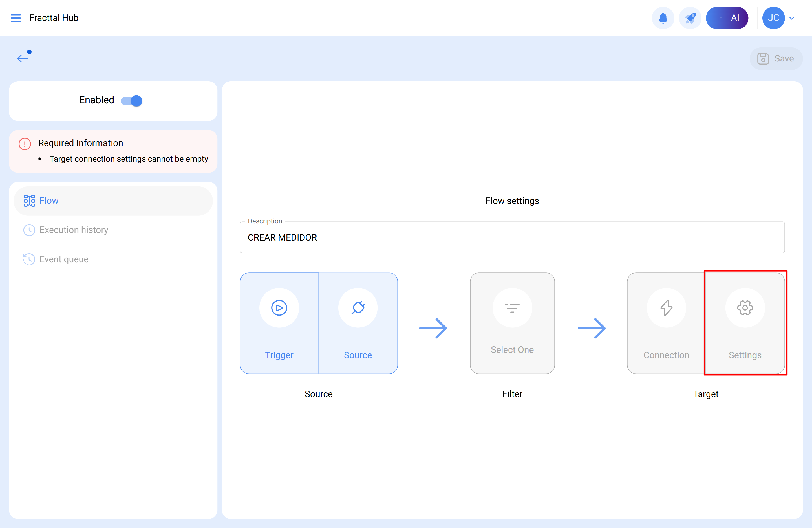Click the Source plug icon
The width and height of the screenshot is (812, 528).
(358, 307)
